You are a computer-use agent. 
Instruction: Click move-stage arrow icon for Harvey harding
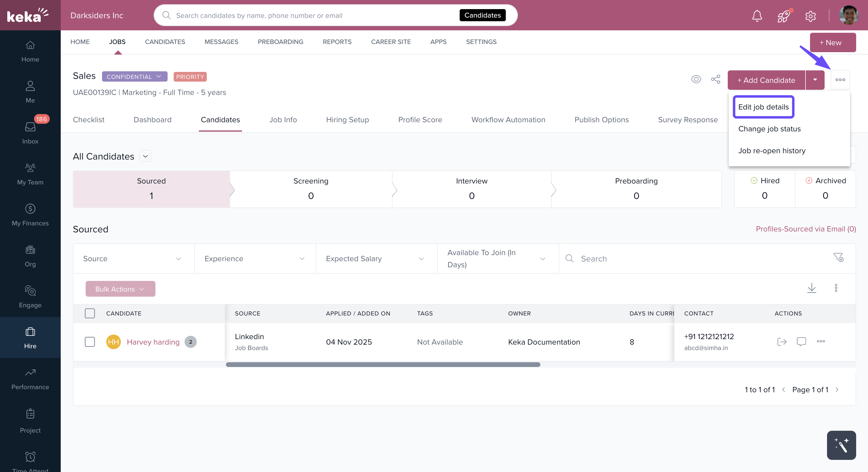tap(781, 341)
